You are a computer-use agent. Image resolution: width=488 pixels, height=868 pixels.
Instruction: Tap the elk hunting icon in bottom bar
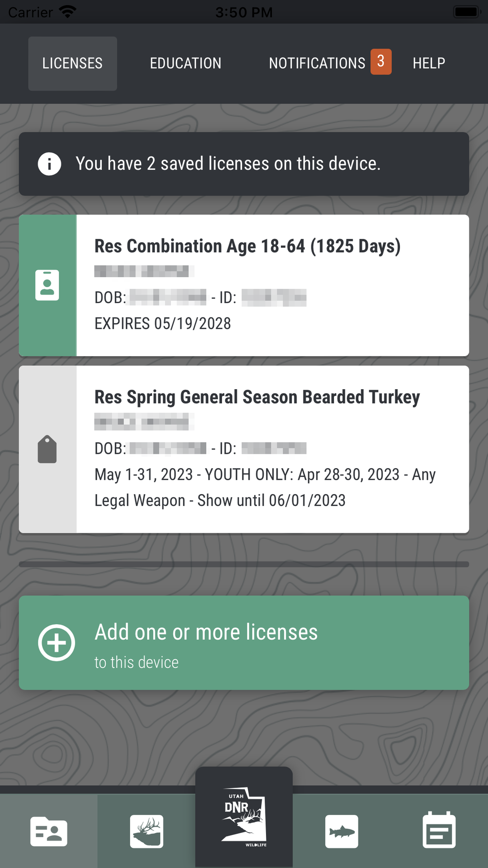(146, 832)
